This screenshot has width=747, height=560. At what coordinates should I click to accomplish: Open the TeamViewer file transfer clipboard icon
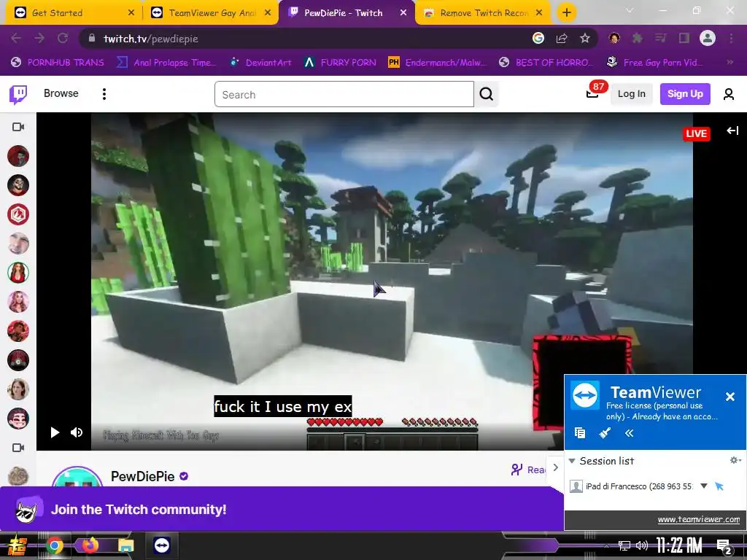coord(580,433)
